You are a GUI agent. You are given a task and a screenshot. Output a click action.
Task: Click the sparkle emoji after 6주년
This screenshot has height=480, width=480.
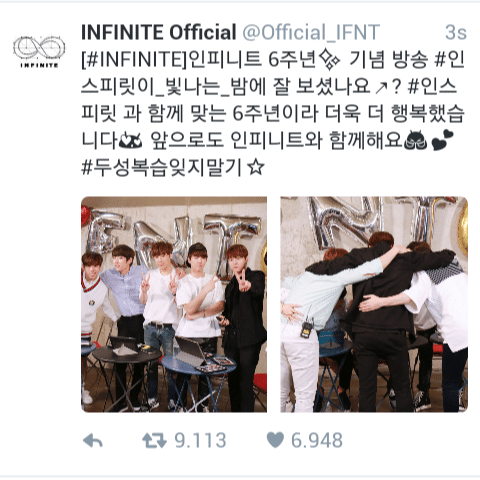click(329, 60)
